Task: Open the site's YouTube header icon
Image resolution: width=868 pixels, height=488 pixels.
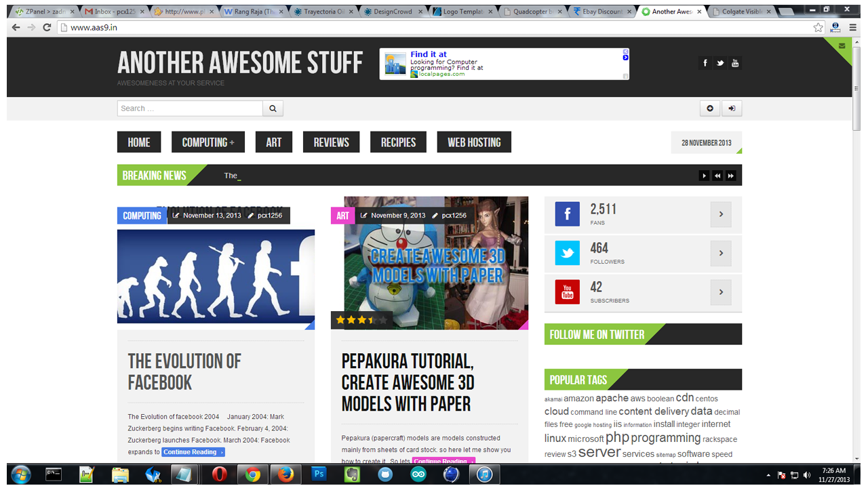Action: click(735, 63)
